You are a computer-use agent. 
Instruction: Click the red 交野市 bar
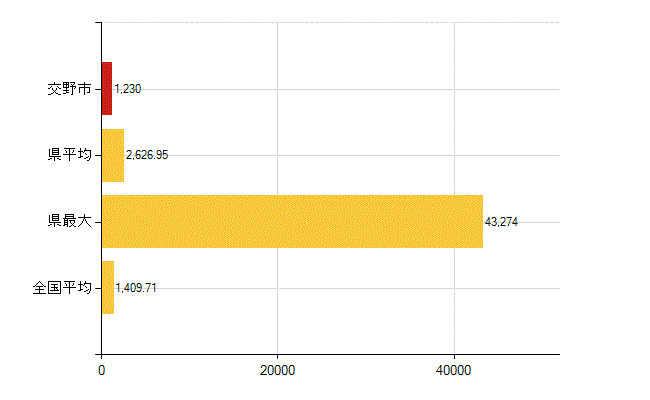(107, 89)
